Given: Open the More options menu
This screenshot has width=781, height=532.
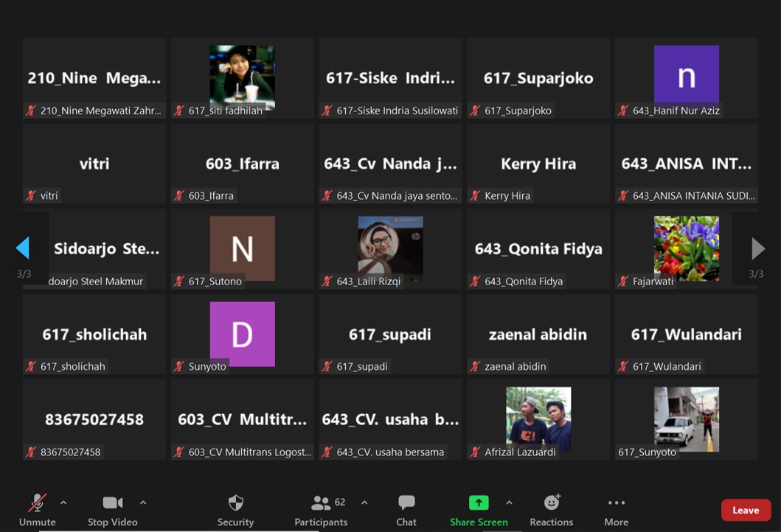Looking at the screenshot, I should (x=616, y=503).
